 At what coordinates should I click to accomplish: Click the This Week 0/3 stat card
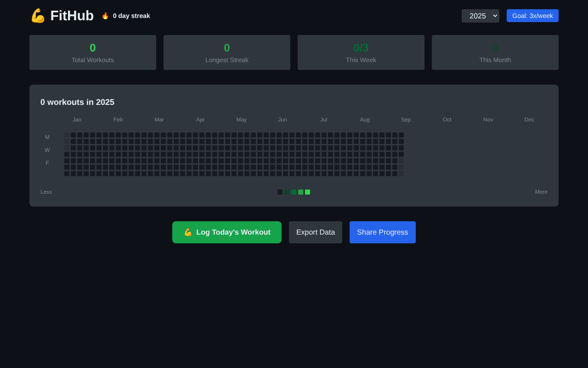tap(361, 52)
